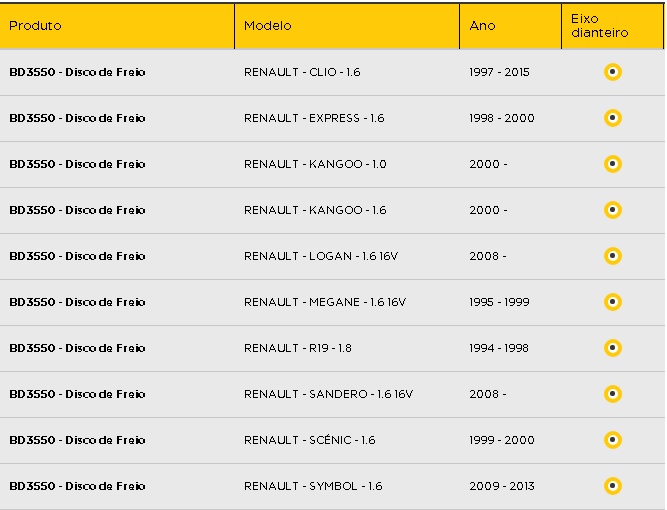The height and width of the screenshot is (510, 667).
Task: Click front axle indicator for LOGAN 1.6 16V
Action: point(613,256)
